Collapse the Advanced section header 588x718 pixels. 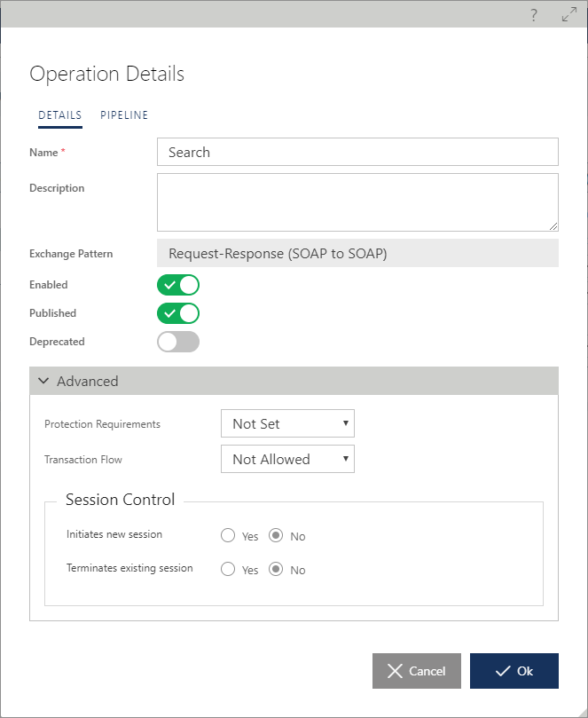294,381
